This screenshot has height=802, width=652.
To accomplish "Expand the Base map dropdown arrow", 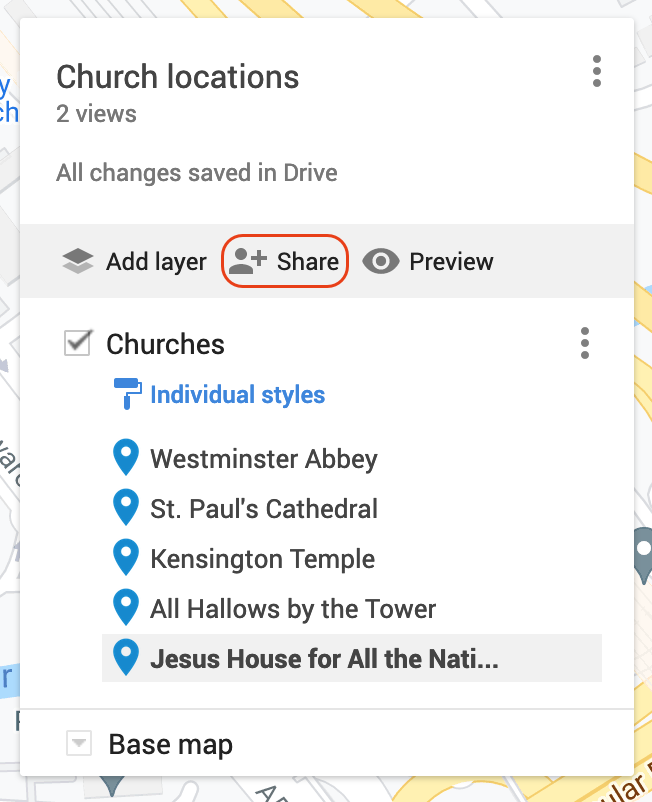I will [x=79, y=743].
